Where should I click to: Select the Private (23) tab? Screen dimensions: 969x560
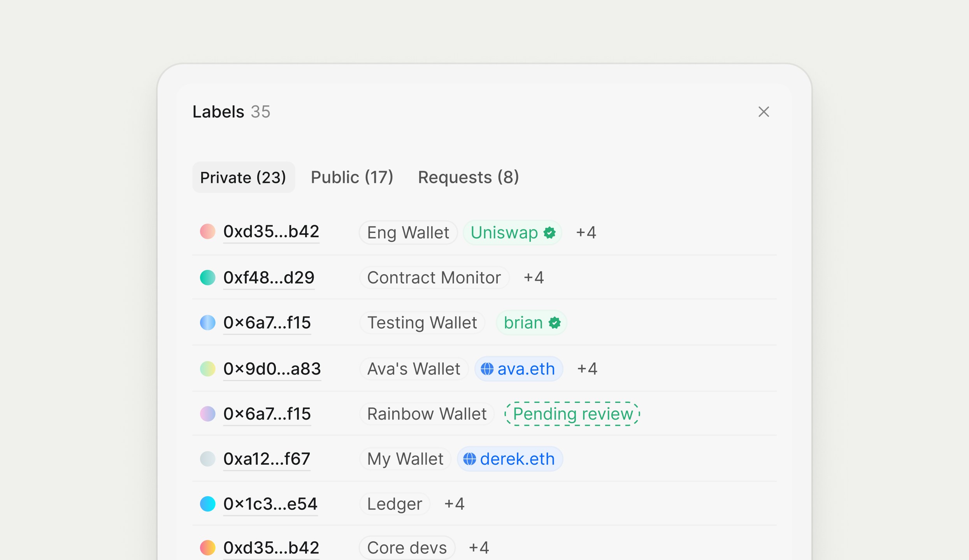243,178
